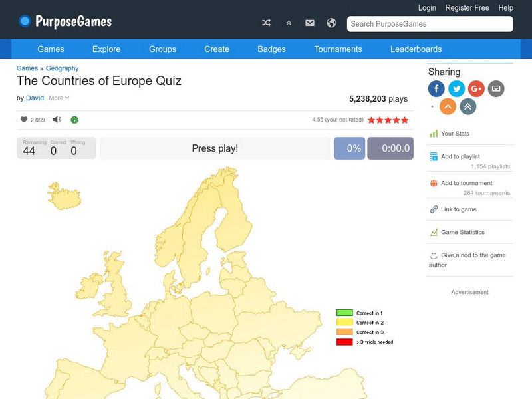
Task: Share the quiz via Google Plus
Action: pyautogui.click(x=476, y=88)
